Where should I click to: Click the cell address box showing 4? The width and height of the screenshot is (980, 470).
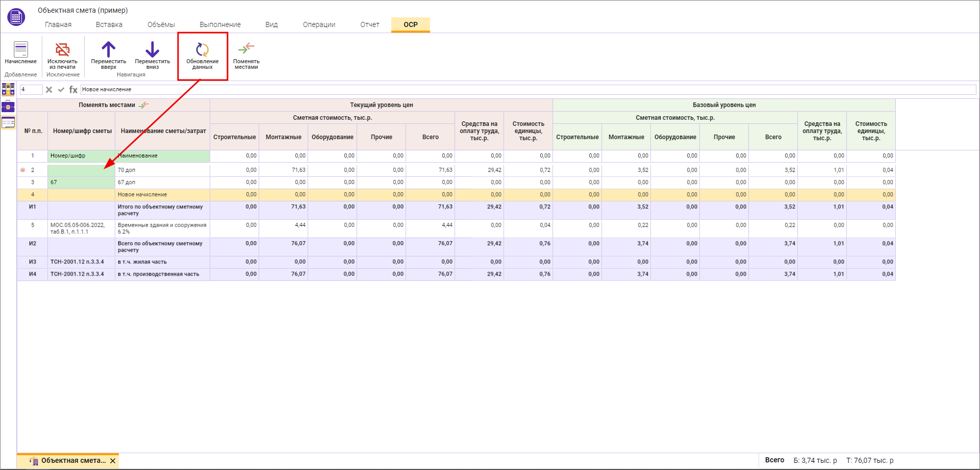click(31, 90)
